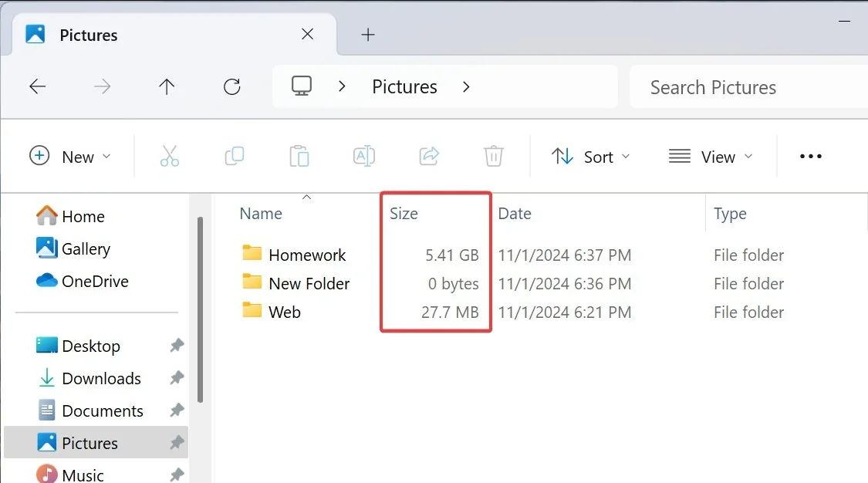Screen dimensions: 868x483
Task: Click the Cut scissors icon
Action: click(170, 157)
